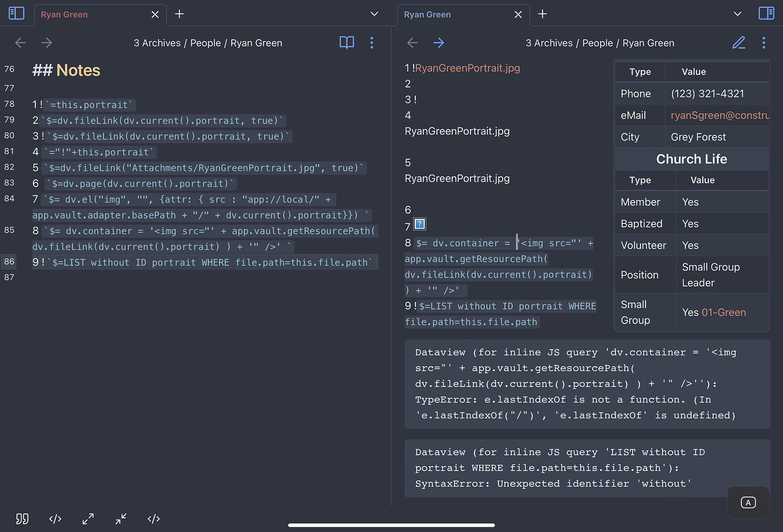Open the tab list dropdown on left pane
The height and width of the screenshot is (532, 783).
pyautogui.click(x=374, y=13)
